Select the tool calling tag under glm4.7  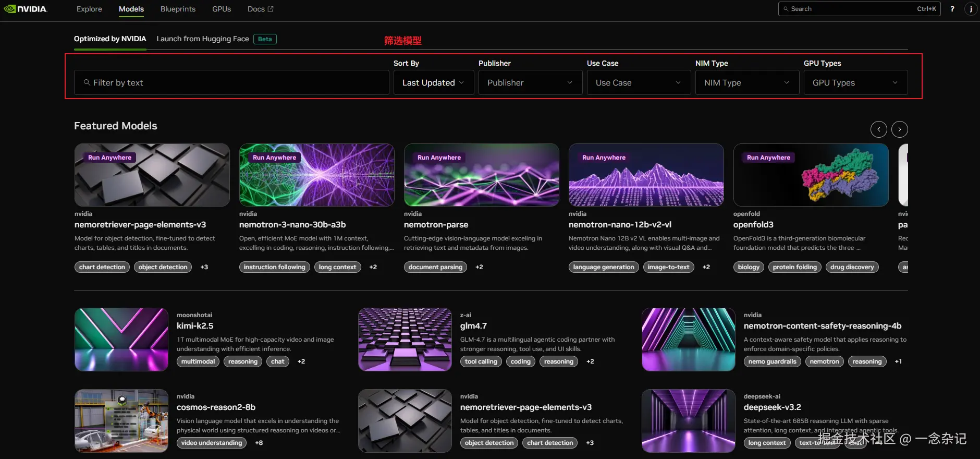(481, 361)
